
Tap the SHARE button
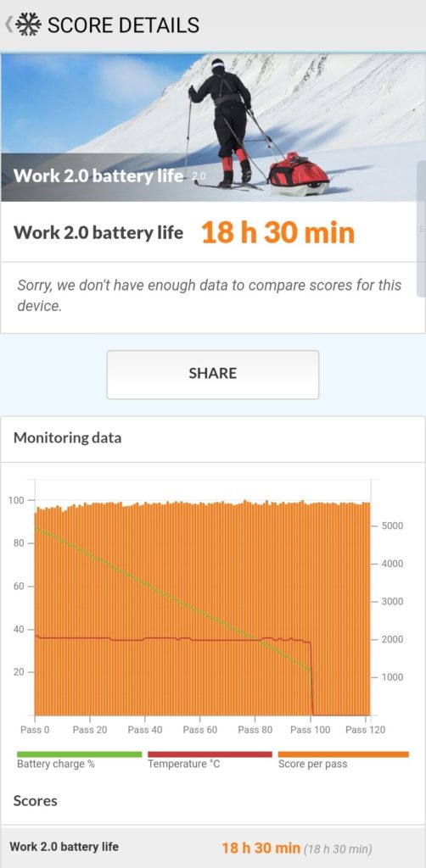click(213, 374)
